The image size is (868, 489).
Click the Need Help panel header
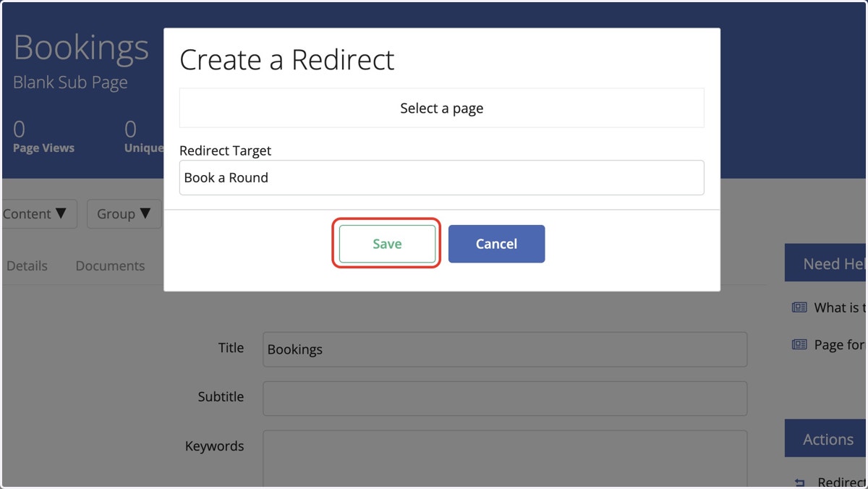pyautogui.click(x=826, y=263)
